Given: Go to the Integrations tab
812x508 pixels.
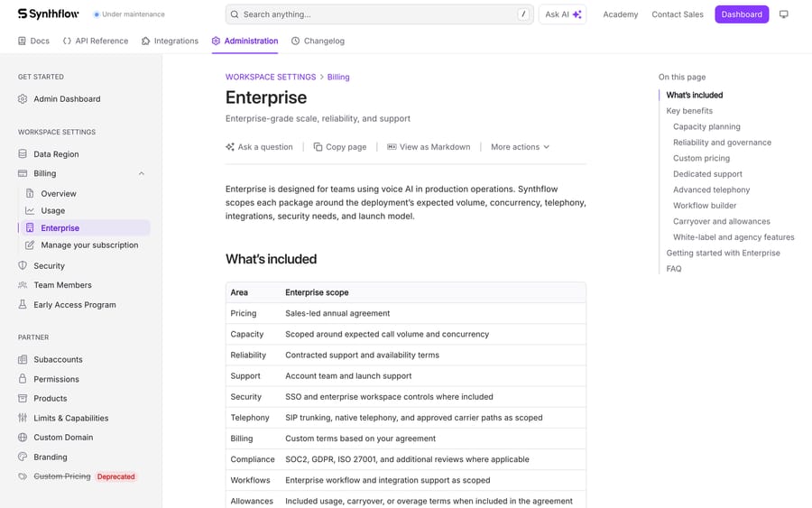Looking at the screenshot, I should tap(170, 41).
